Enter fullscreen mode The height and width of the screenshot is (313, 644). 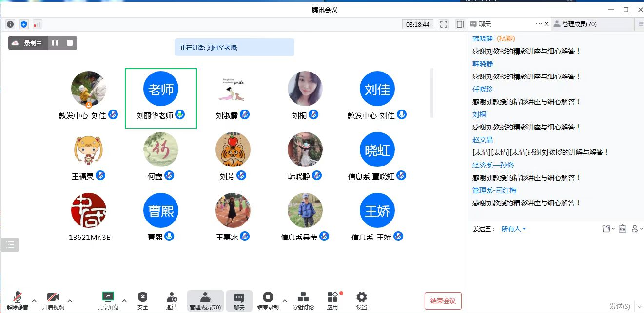tap(443, 24)
